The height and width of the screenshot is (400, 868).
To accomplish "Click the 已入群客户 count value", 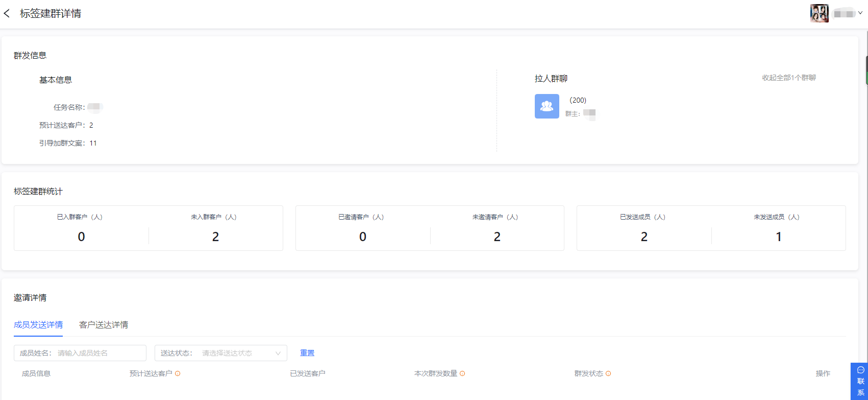I will tap(81, 237).
